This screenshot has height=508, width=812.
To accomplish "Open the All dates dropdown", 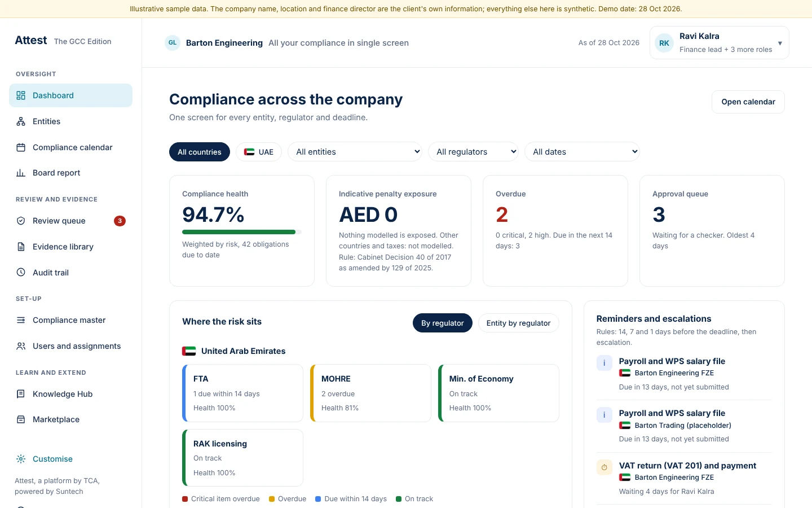I will (x=582, y=152).
